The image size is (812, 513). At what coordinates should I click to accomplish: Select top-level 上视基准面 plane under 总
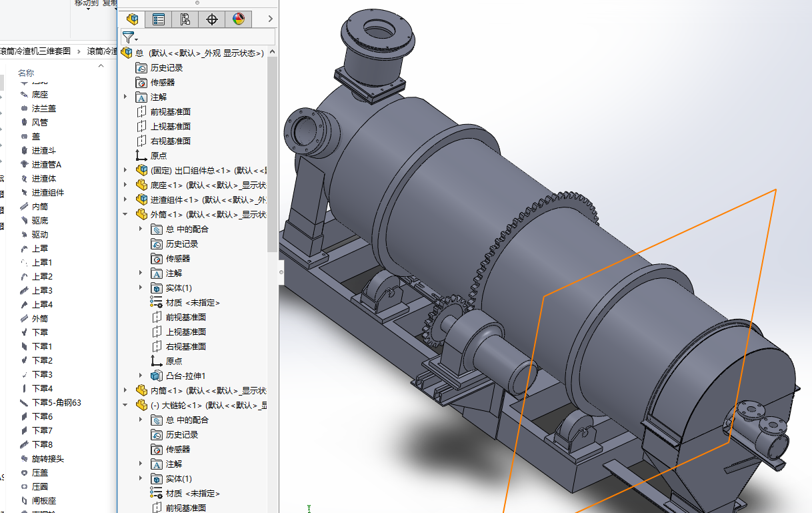[x=170, y=126]
